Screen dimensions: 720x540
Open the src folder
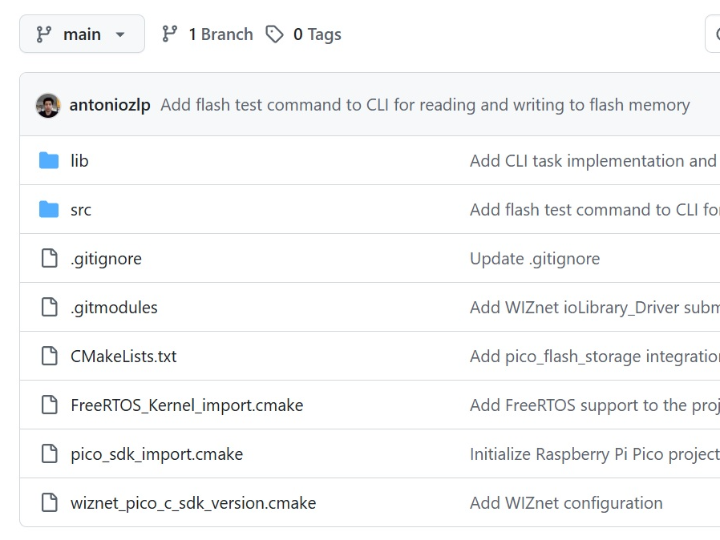(81, 209)
